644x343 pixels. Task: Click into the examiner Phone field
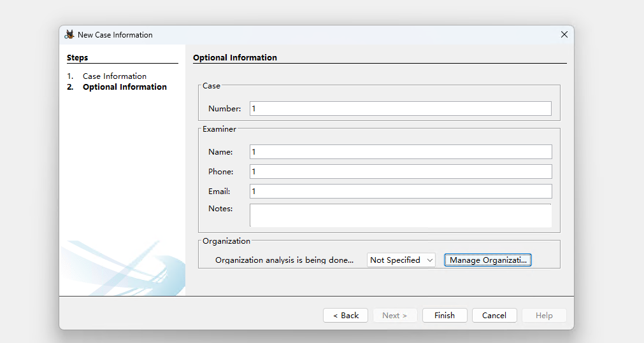[x=400, y=172]
